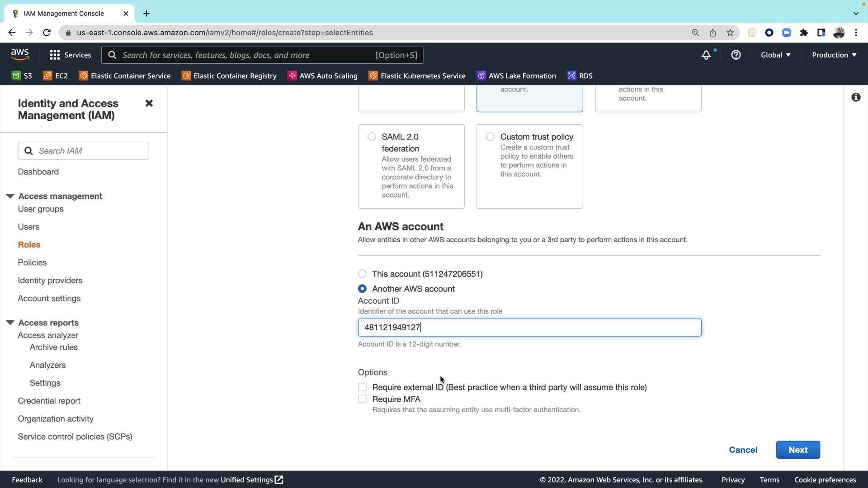The image size is (868, 488).
Task: Click into the Account ID field
Action: coord(529,328)
